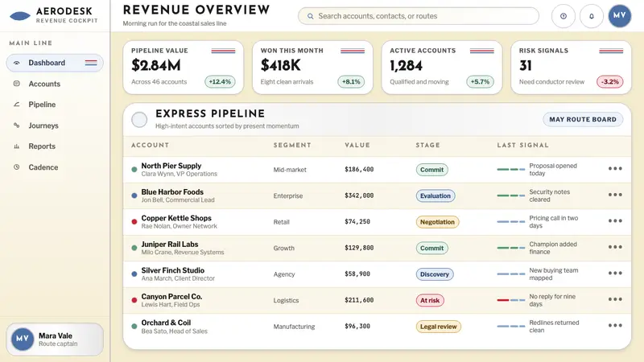Open notifications bell in header

(592, 16)
